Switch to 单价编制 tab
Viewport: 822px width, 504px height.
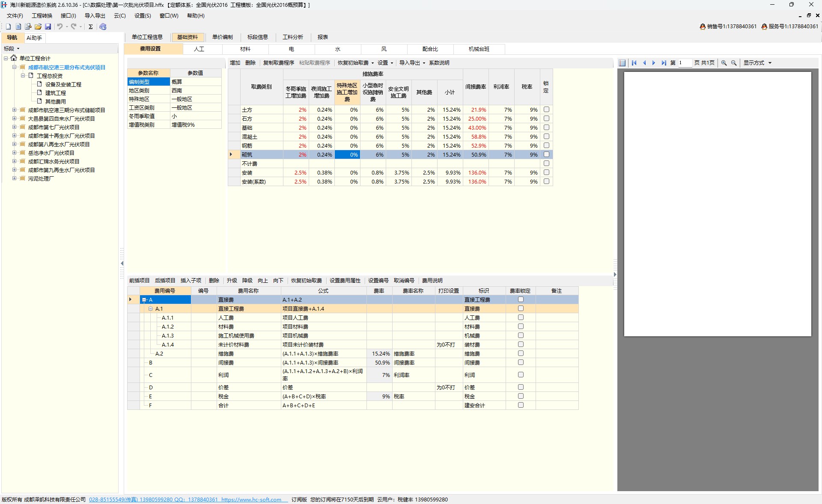[223, 37]
